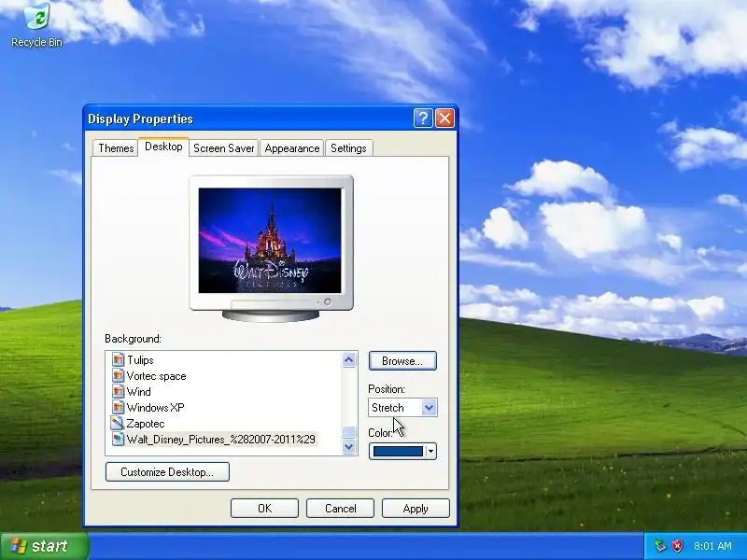Click the monitor wallpaper preview image
The height and width of the screenshot is (560, 747).
(x=270, y=241)
